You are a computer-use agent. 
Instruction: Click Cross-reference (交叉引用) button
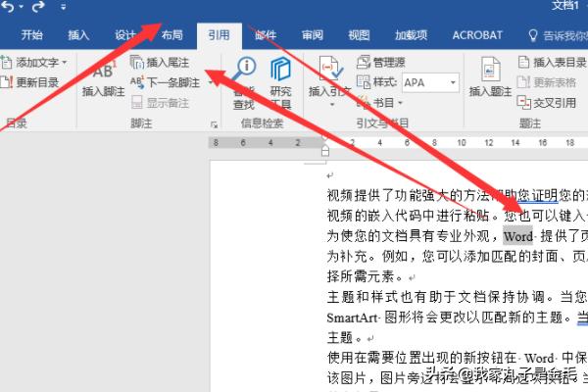click(549, 102)
